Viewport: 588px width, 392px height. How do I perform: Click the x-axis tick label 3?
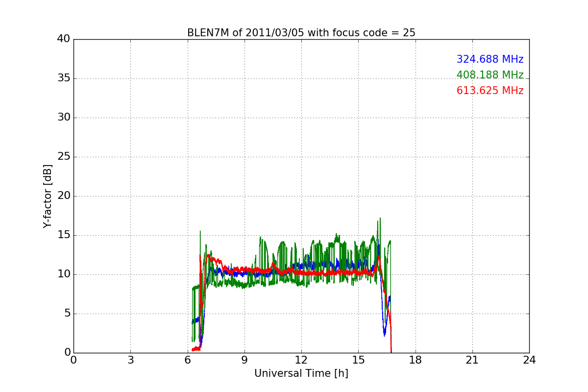(130, 360)
